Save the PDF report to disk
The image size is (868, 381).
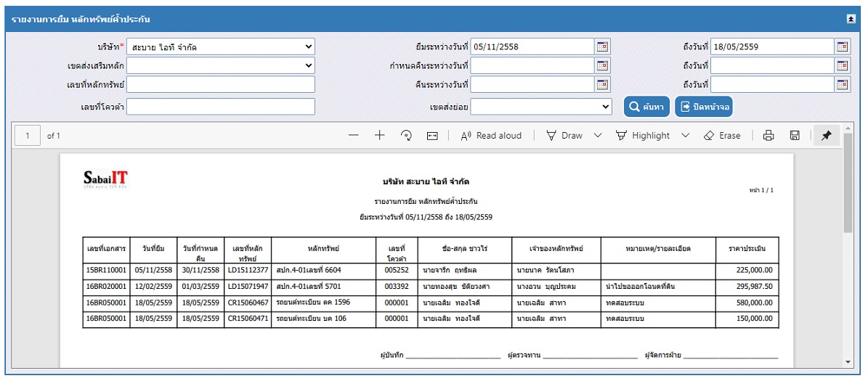(795, 136)
